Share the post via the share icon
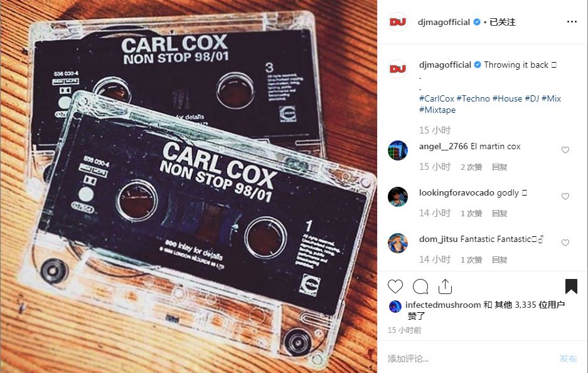The width and height of the screenshot is (588, 373). pyautogui.click(x=445, y=286)
